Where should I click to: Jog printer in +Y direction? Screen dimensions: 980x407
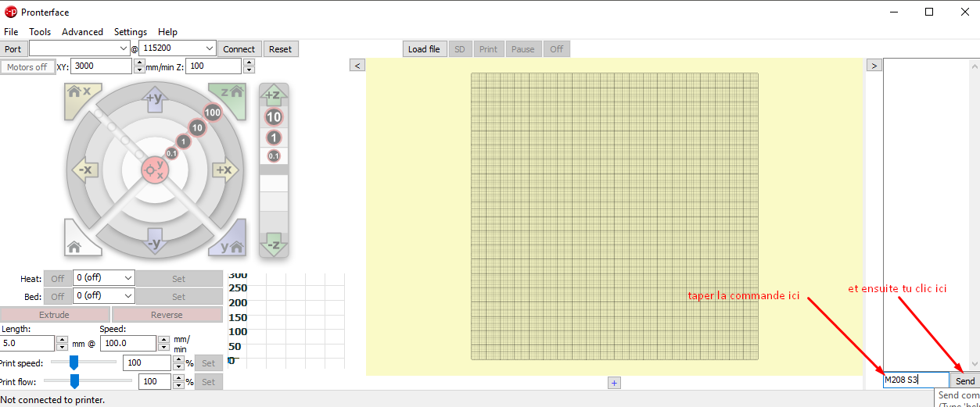[154, 101]
